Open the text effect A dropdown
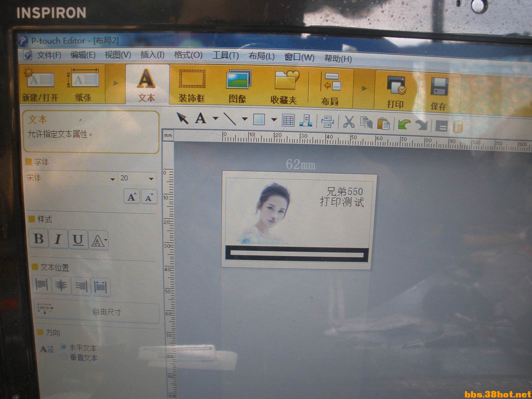 click(99, 240)
